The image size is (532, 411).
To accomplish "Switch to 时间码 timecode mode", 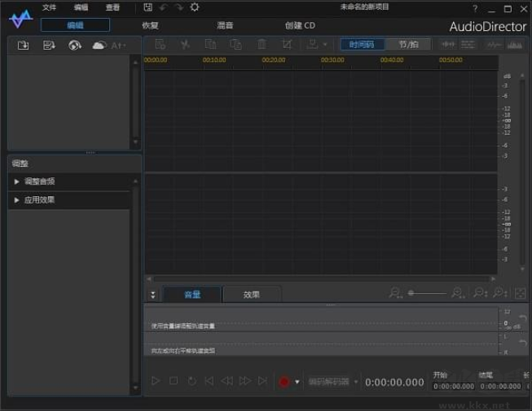I will click(x=362, y=45).
